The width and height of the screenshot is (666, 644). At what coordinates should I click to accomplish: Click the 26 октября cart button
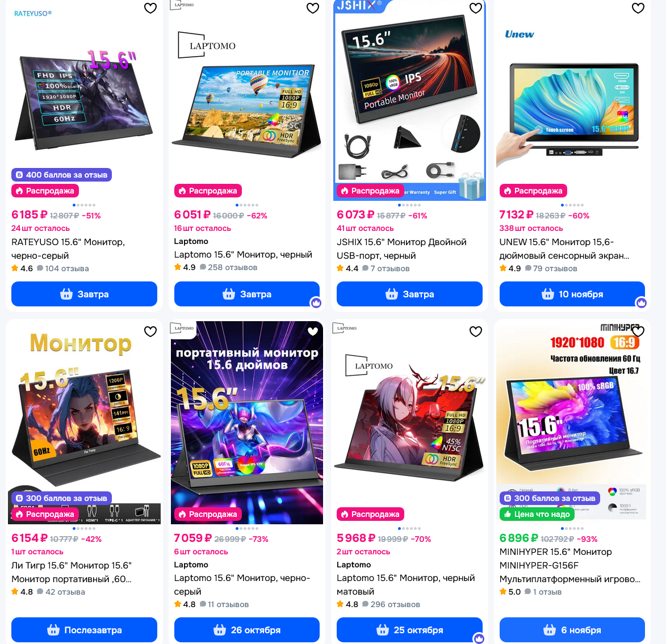click(x=247, y=630)
